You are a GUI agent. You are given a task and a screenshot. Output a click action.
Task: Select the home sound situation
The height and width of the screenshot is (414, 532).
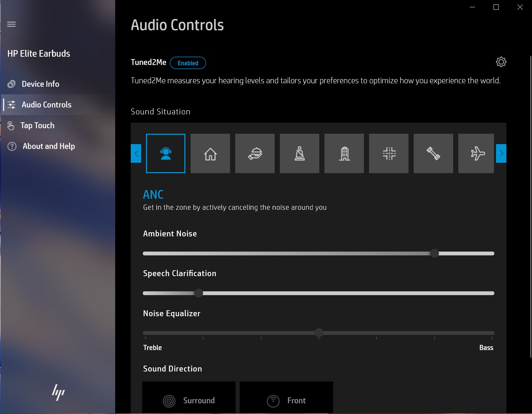210,153
